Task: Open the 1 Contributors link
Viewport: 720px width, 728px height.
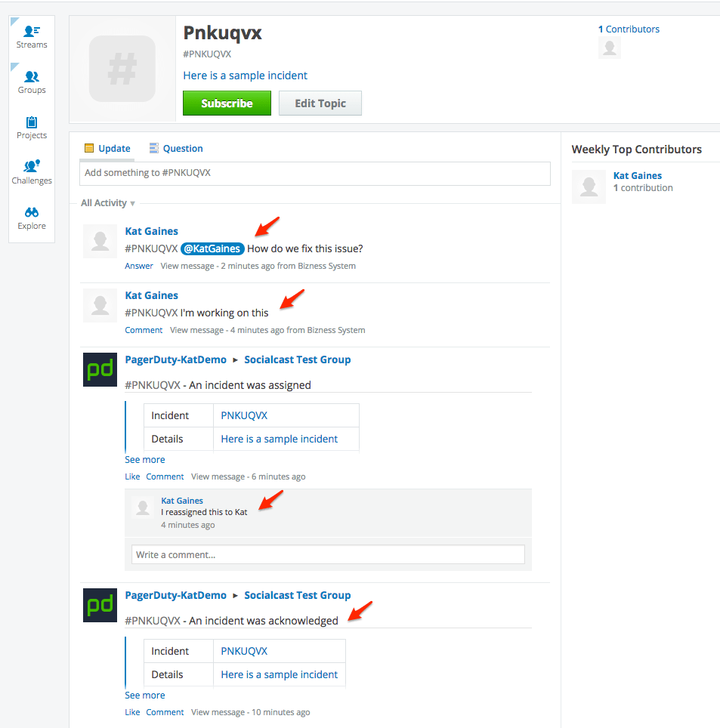Action: point(629,29)
